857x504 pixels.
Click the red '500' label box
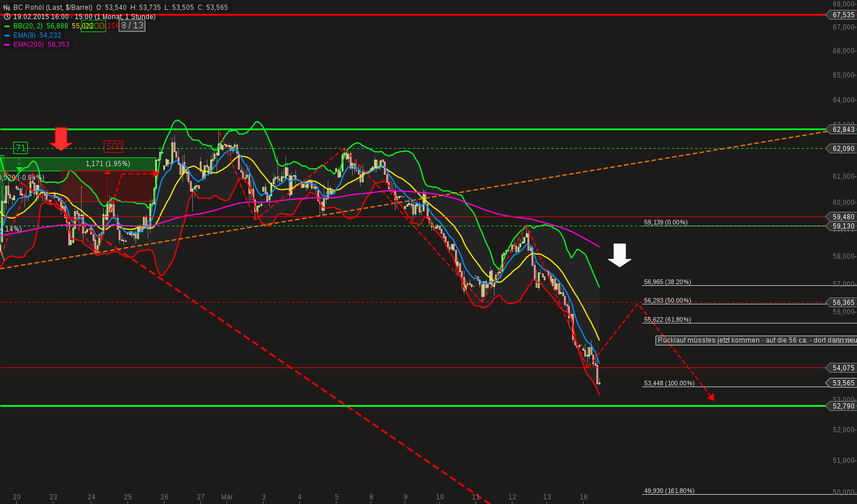point(113,146)
